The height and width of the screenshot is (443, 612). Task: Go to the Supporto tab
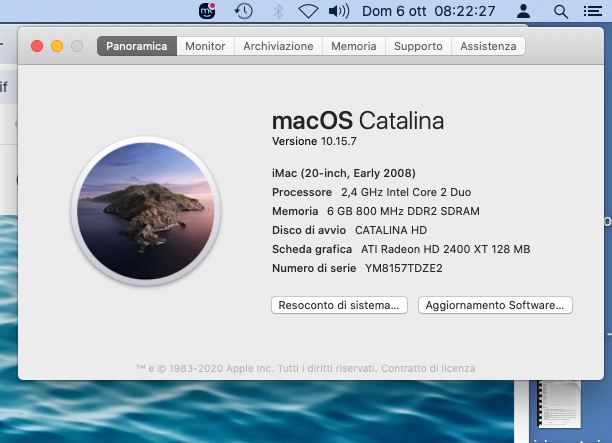point(418,46)
